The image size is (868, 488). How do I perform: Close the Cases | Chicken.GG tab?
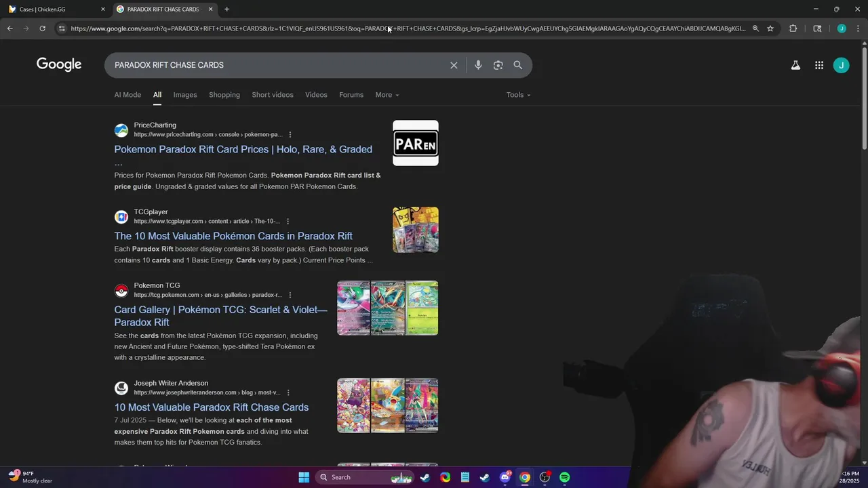(103, 9)
